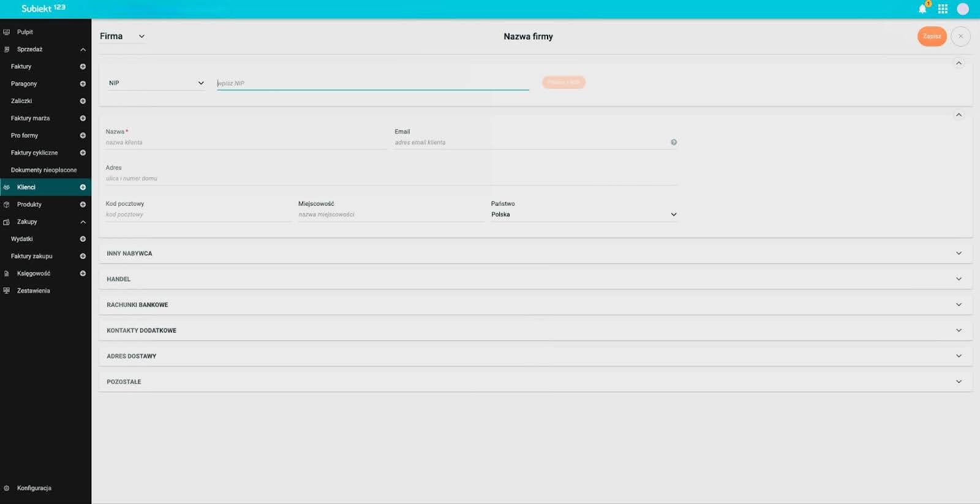The image size is (980, 504).
Task: Click the orange Zapisz button
Action: point(932,36)
